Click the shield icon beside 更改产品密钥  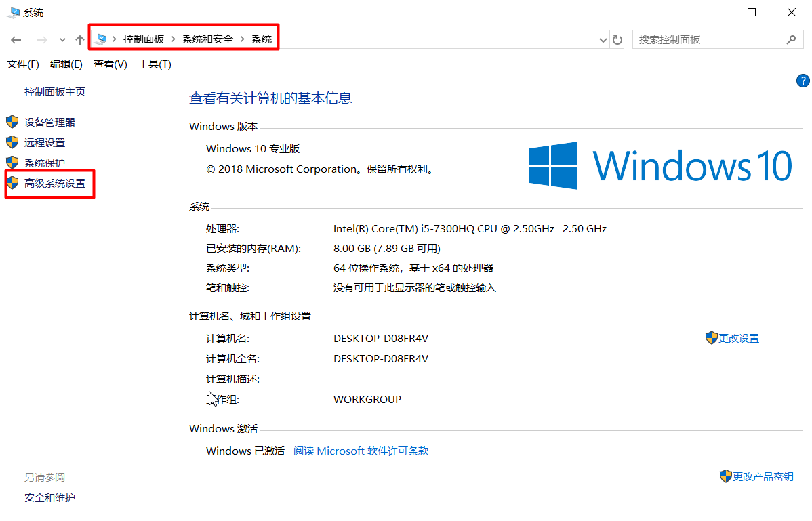[725, 476]
